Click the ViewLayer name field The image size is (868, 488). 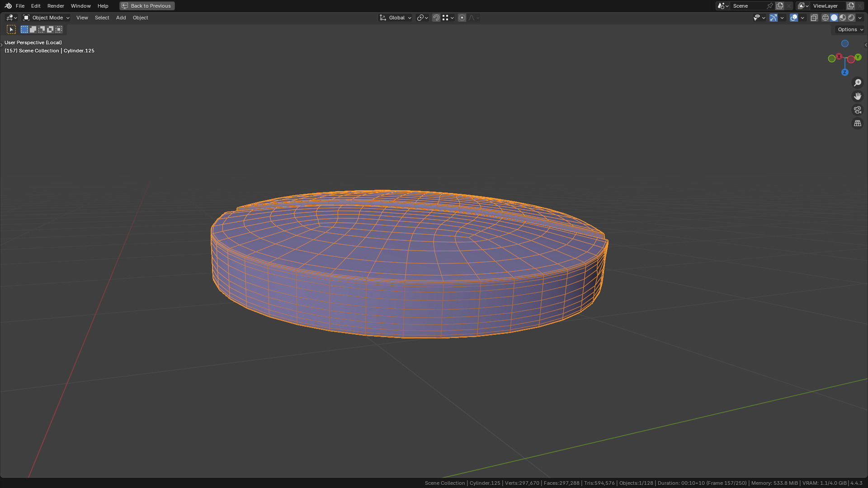[828, 6]
